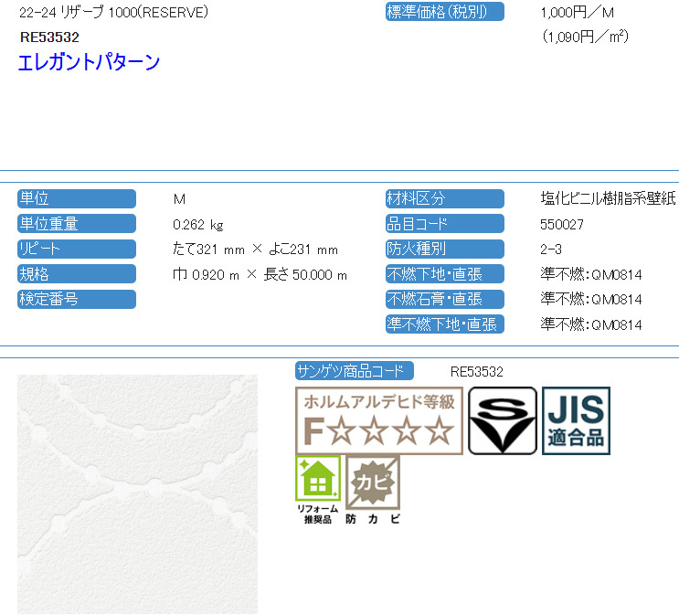Image resolution: width=679 pixels, height=616 pixels.
Task: Click the 標準価格(税別) label
Action: pos(445,12)
